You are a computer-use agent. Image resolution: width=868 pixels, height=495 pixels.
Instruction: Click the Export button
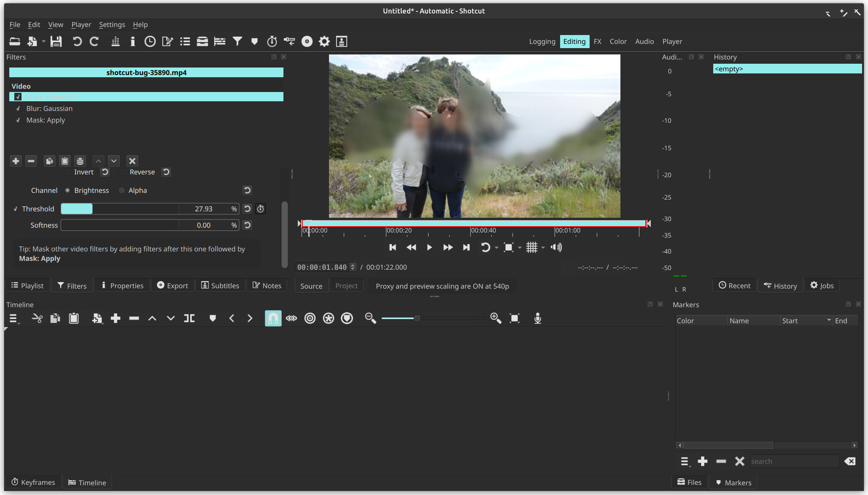173,286
